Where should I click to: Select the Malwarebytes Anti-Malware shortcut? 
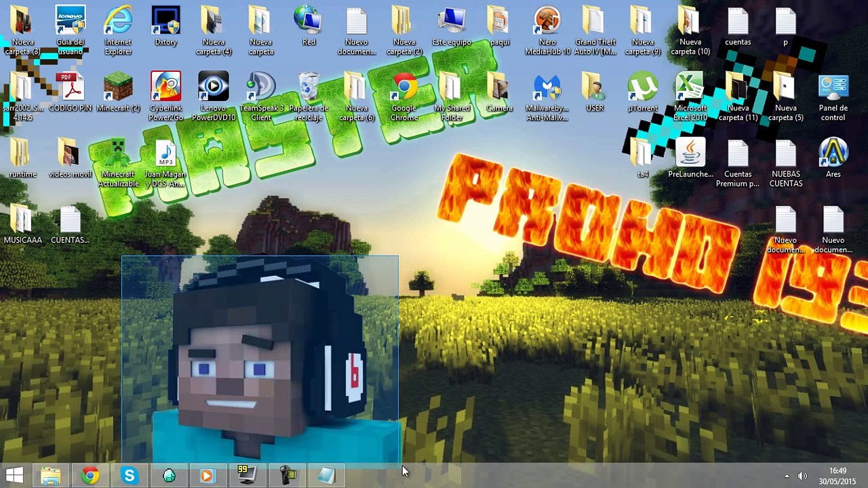547,96
